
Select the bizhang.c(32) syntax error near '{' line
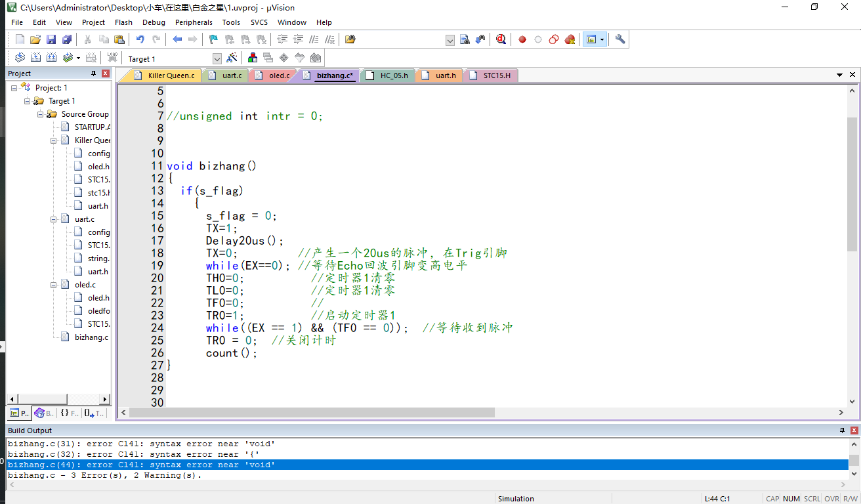click(133, 454)
